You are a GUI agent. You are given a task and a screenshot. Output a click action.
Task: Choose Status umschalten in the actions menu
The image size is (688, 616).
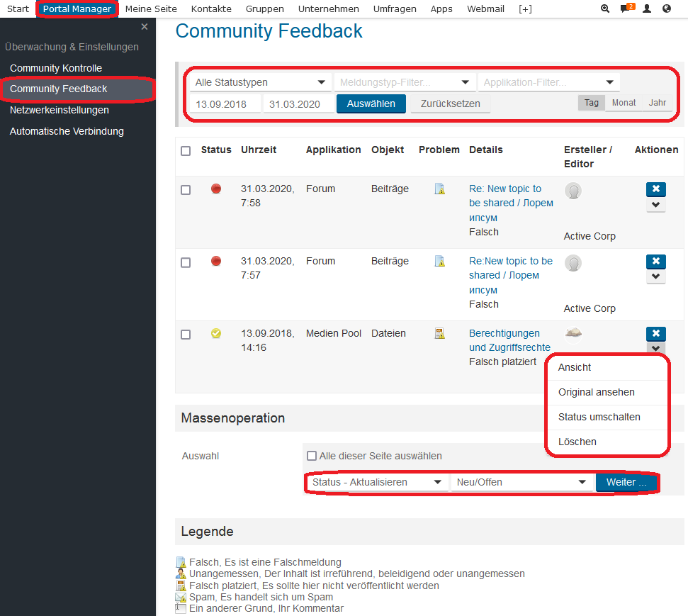[x=608, y=417]
